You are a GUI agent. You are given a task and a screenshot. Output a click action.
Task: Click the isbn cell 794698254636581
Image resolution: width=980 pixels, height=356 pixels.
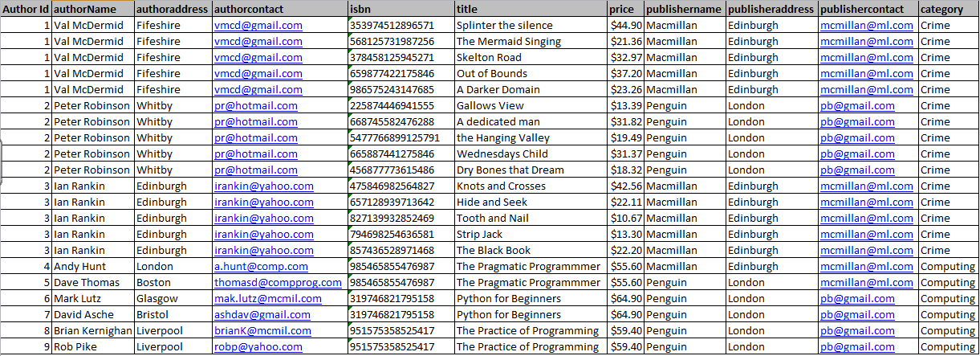401,234
